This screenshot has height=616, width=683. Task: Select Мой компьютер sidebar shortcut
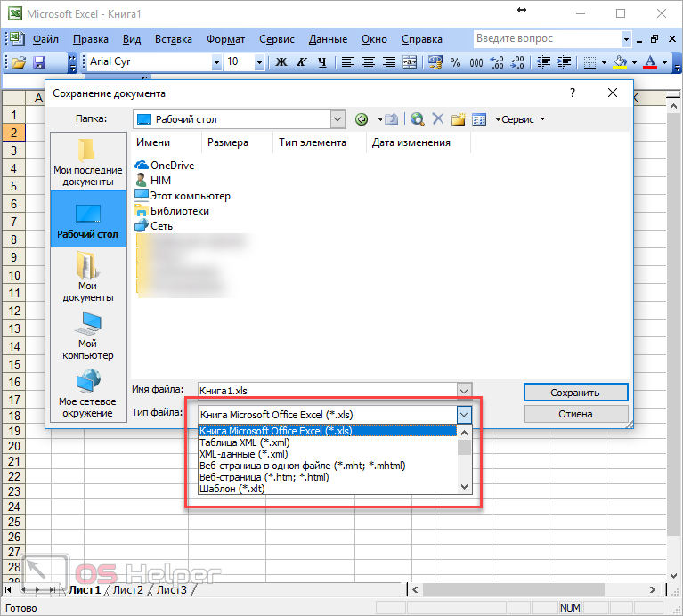coord(88,335)
